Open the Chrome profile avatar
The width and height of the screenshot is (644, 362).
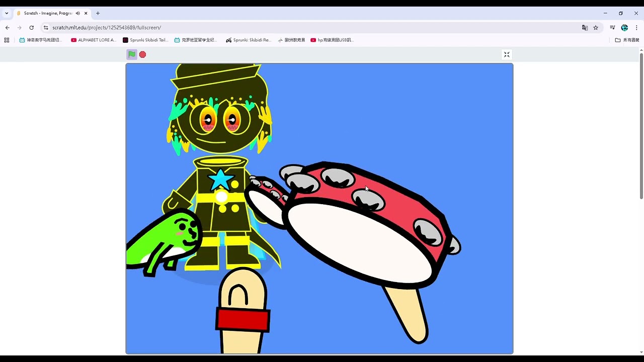point(624,28)
